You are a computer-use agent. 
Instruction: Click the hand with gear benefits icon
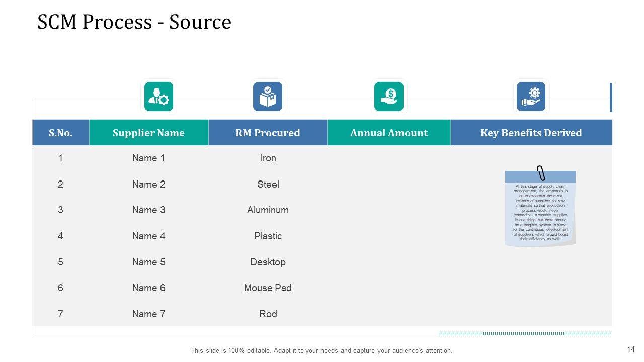point(531,97)
